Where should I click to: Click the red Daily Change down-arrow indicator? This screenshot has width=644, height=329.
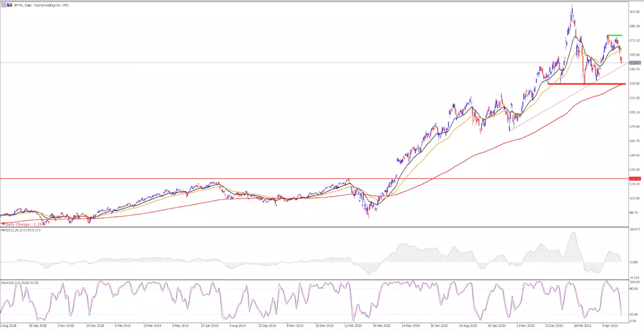coord(3,224)
